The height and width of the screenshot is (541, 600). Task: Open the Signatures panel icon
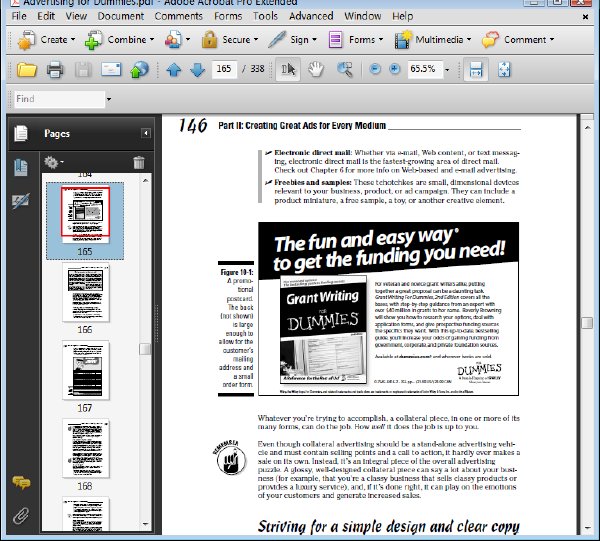coord(21,200)
